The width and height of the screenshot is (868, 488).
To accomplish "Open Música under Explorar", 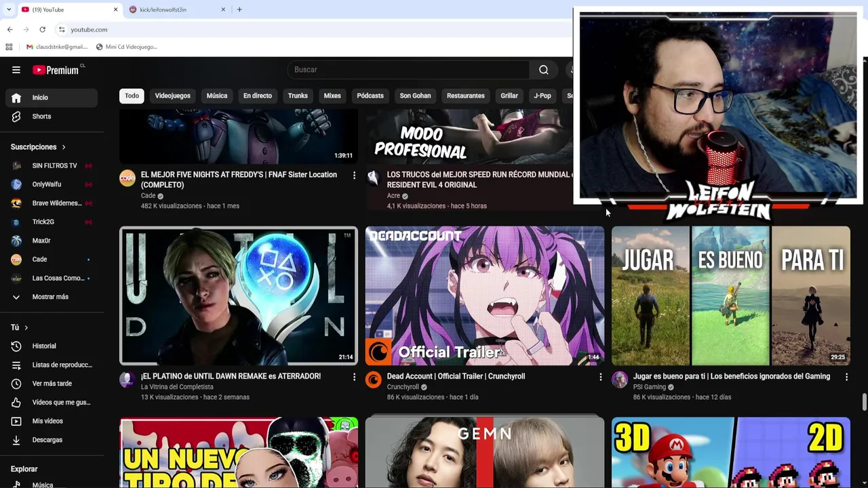I will [x=52, y=484].
